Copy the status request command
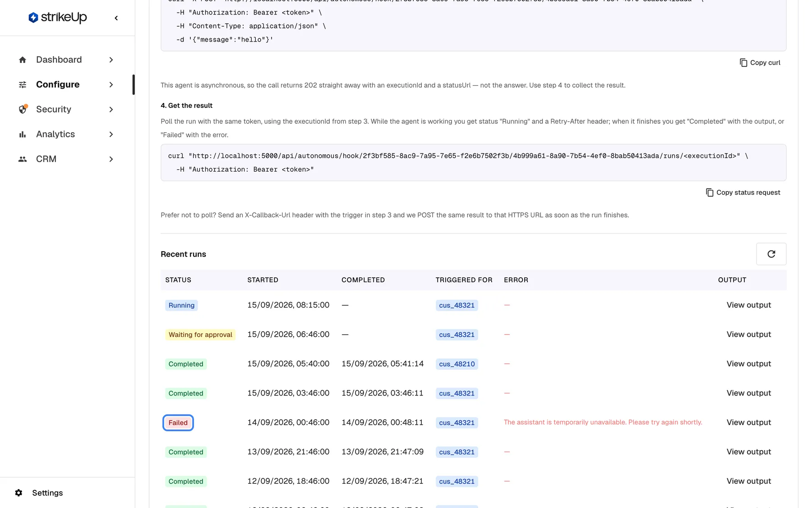Viewport: 812px width, 508px height. (x=743, y=192)
